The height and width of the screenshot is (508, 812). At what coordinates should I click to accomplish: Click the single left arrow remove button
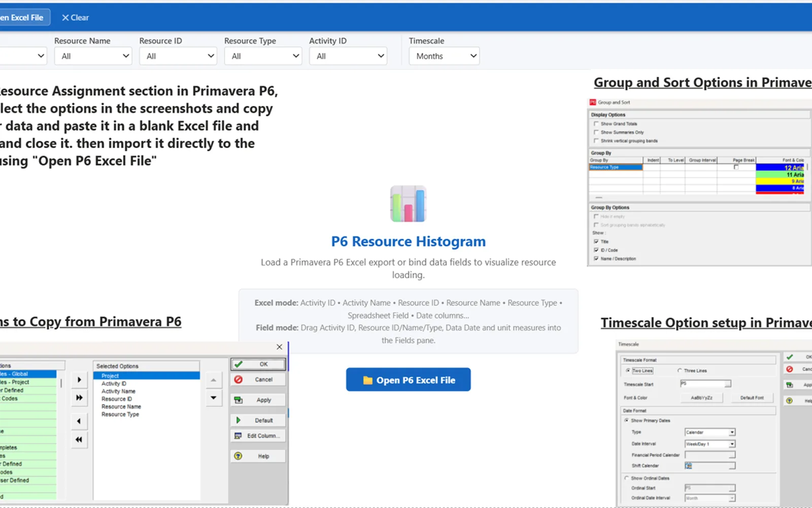pos(79,421)
